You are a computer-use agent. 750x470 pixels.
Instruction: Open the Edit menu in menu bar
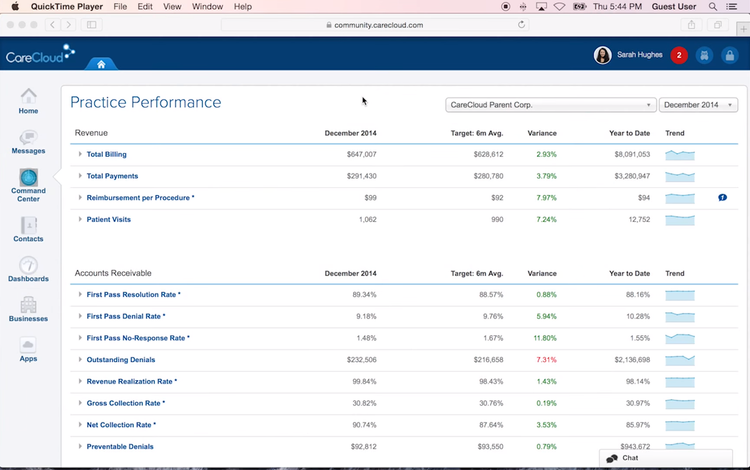click(x=145, y=7)
